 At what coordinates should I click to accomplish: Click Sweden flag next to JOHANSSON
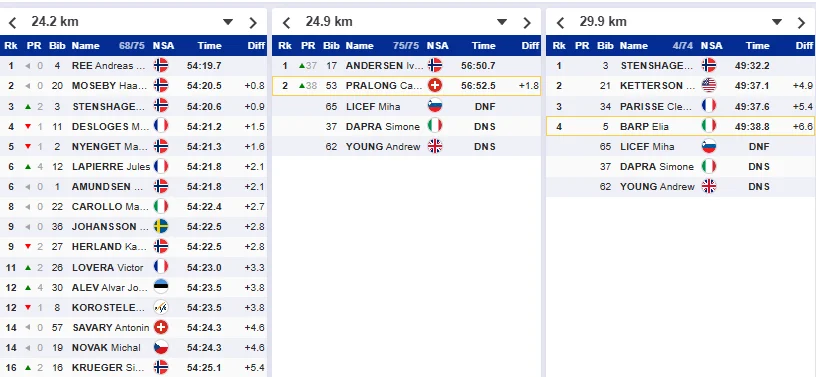point(161,227)
